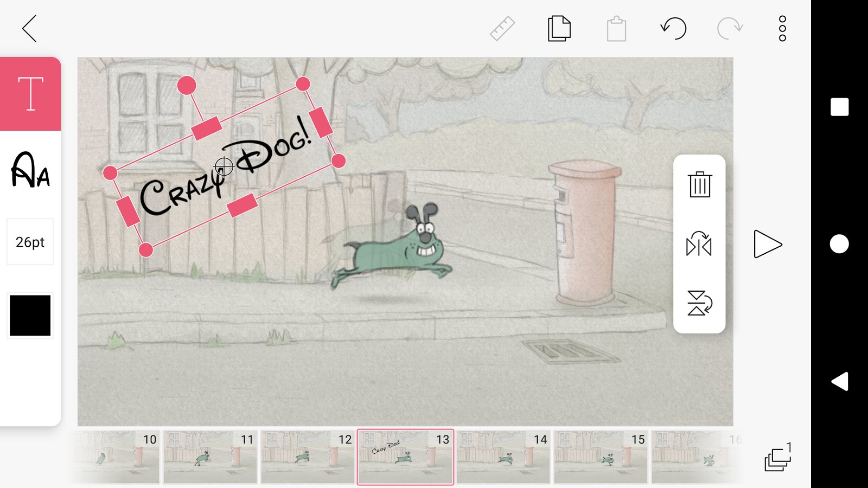Tap the Android back triangle button
This screenshot has height=488, width=868.
pyautogui.click(x=840, y=381)
